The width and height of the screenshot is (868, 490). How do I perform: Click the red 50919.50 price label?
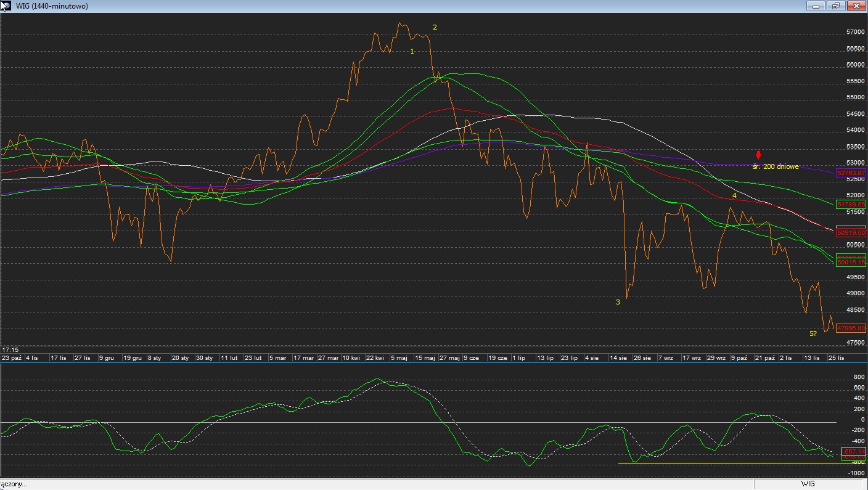tap(851, 233)
